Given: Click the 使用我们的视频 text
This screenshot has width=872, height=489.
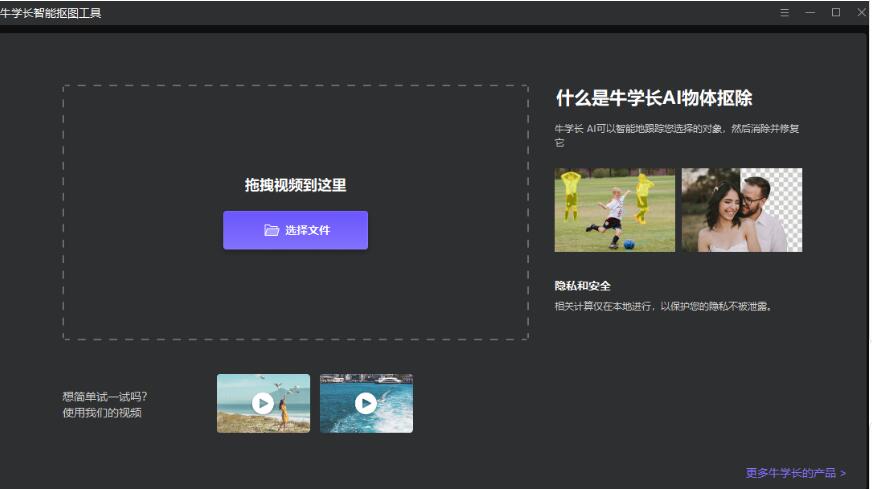Looking at the screenshot, I should point(102,413).
